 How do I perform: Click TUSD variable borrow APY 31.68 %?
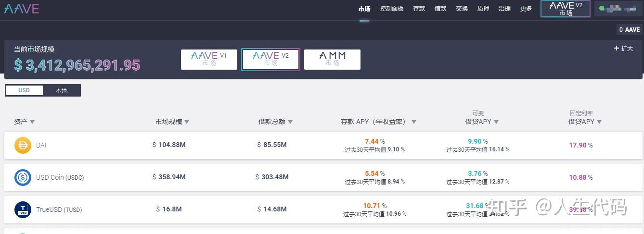pos(478,206)
